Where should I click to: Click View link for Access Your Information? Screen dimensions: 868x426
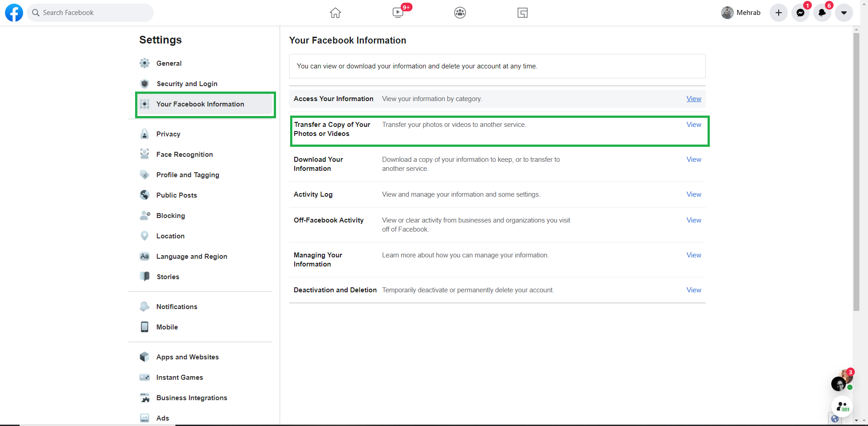pyautogui.click(x=693, y=99)
